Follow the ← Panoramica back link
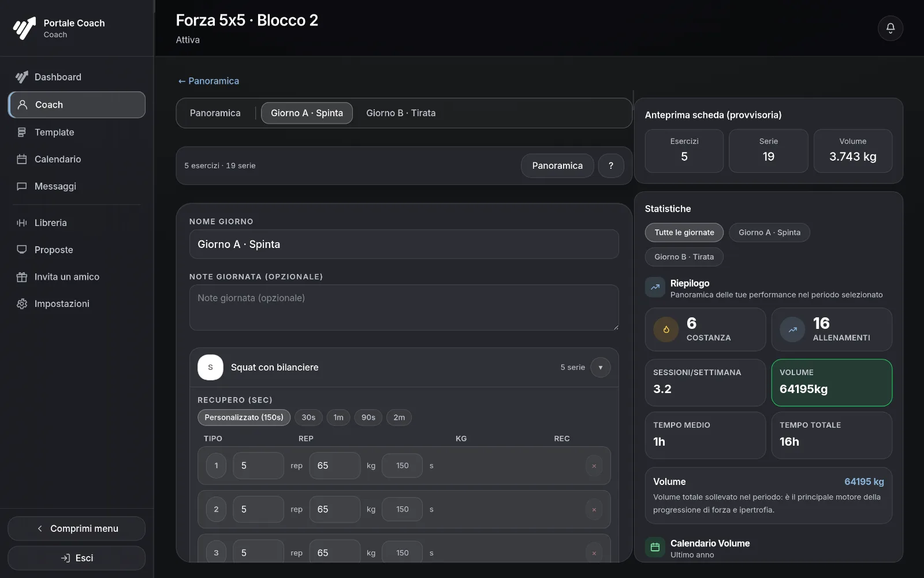924x578 pixels. pyautogui.click(x=208, y=81)
